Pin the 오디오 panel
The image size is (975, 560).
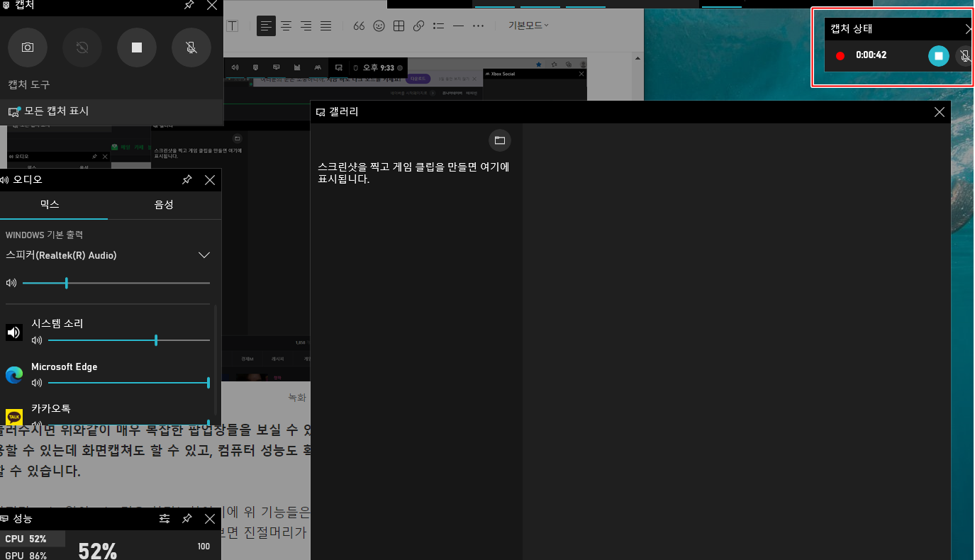pyautogui.click(x=186, y=179)
